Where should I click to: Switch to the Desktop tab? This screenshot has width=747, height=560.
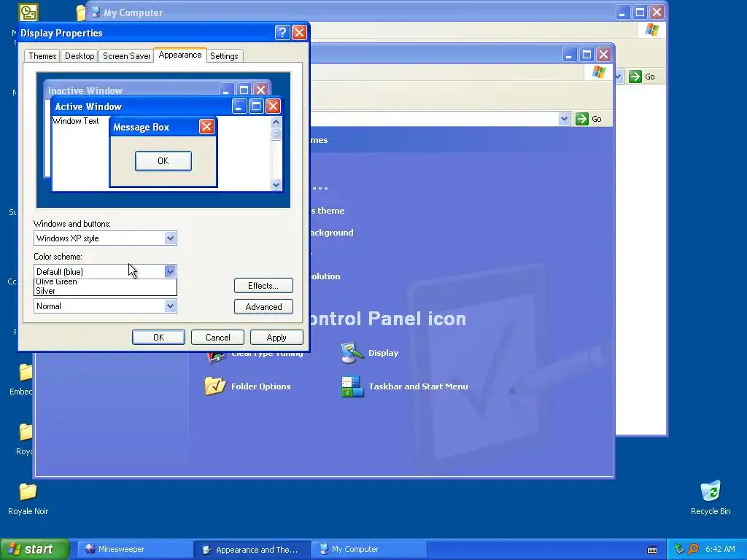tap(80, 55)
